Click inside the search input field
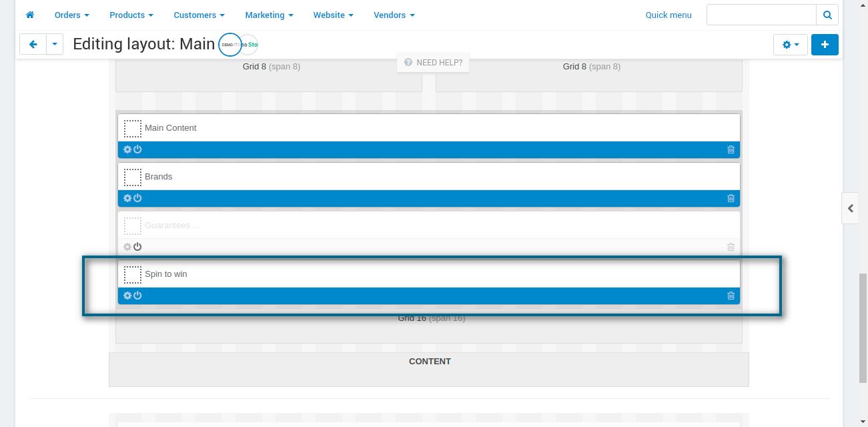This screenshot has height=427, width=868. pos(761,14)
